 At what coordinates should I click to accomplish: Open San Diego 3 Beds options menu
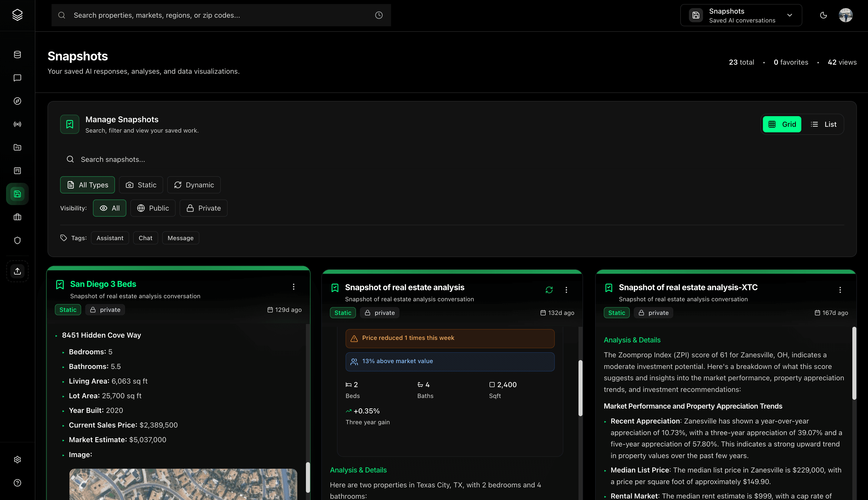tap(293, 287)
